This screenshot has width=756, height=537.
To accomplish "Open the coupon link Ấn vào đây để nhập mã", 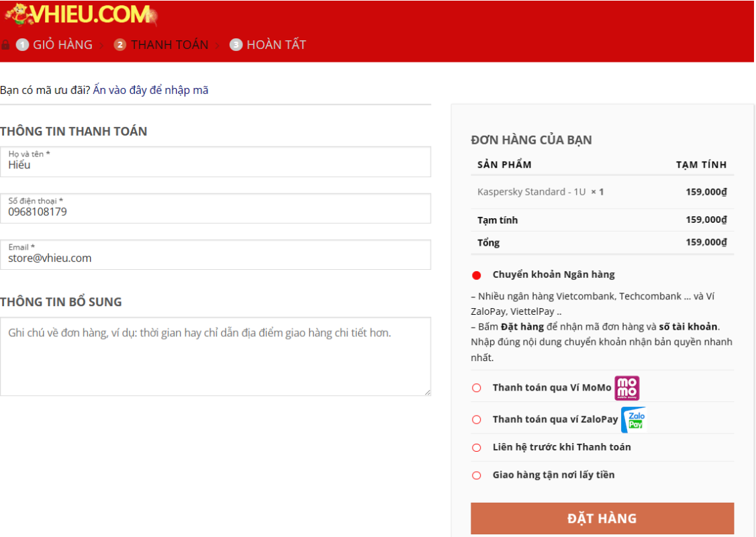I will [x=150, y=90].
